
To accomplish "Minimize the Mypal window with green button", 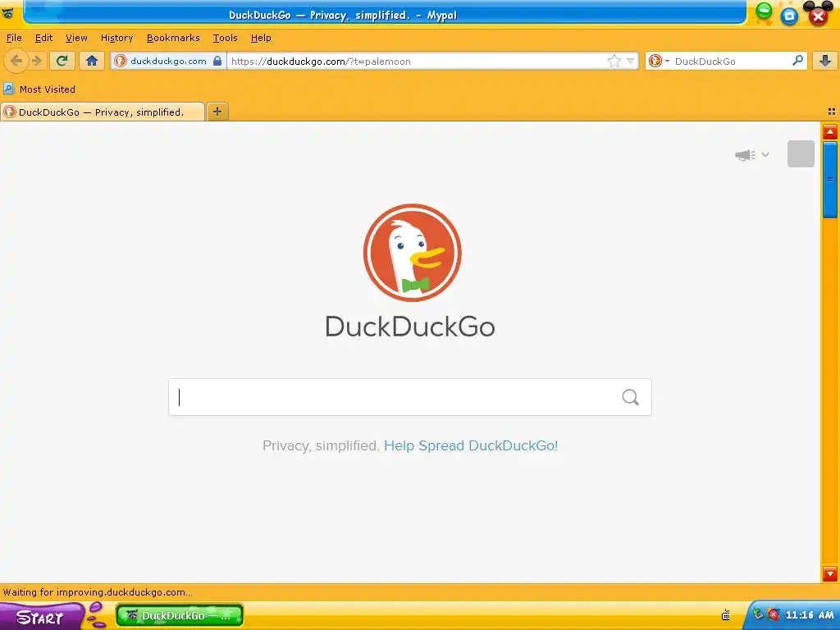I will pos(764,11).
